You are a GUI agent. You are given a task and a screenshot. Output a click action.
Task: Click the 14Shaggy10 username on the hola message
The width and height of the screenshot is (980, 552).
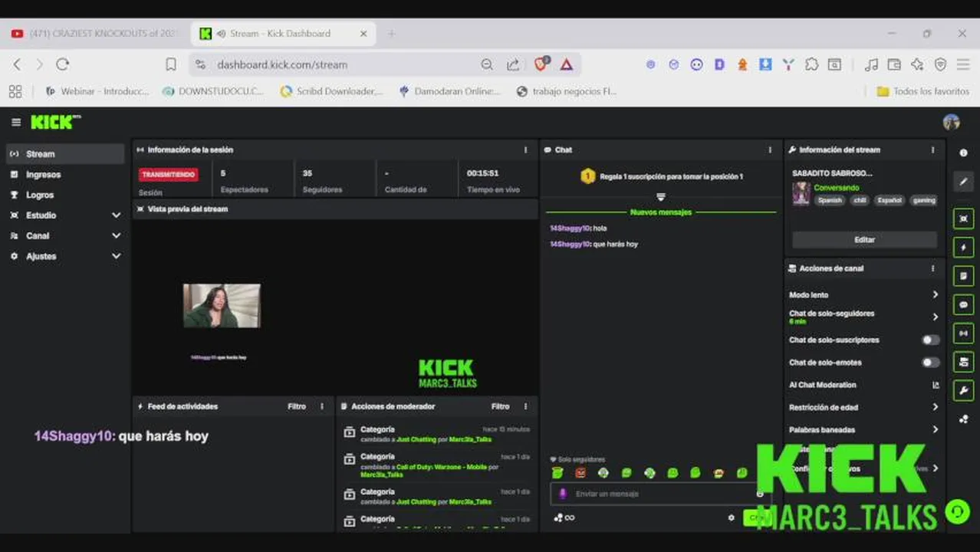[x=570, y=228]
